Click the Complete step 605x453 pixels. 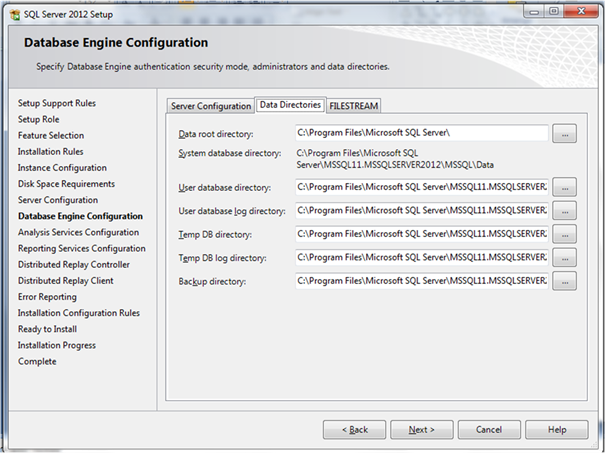point(37,362)
